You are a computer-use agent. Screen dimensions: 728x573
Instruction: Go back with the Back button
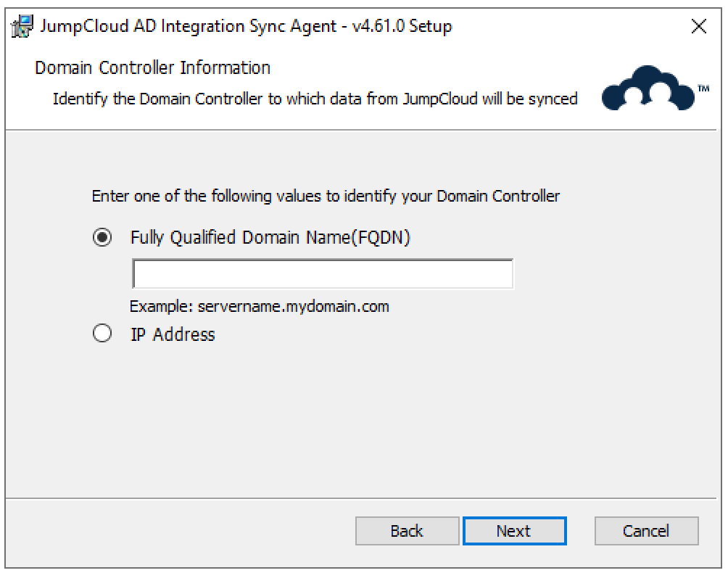point(407,531)
